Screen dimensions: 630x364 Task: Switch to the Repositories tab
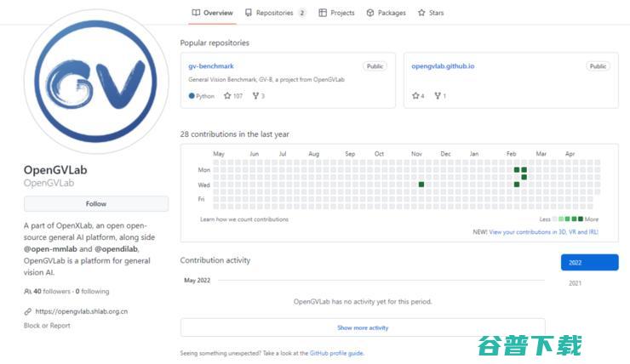[x=275, y=13]
